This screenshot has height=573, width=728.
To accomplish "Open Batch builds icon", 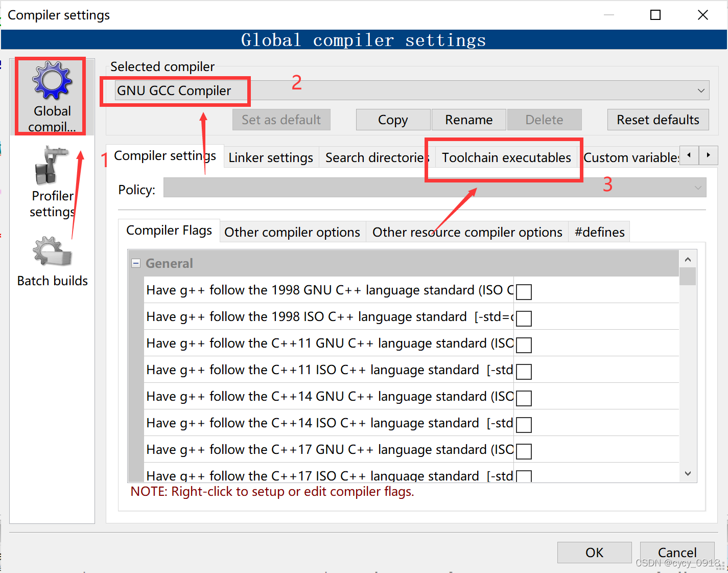I will (x=52, y=251).
